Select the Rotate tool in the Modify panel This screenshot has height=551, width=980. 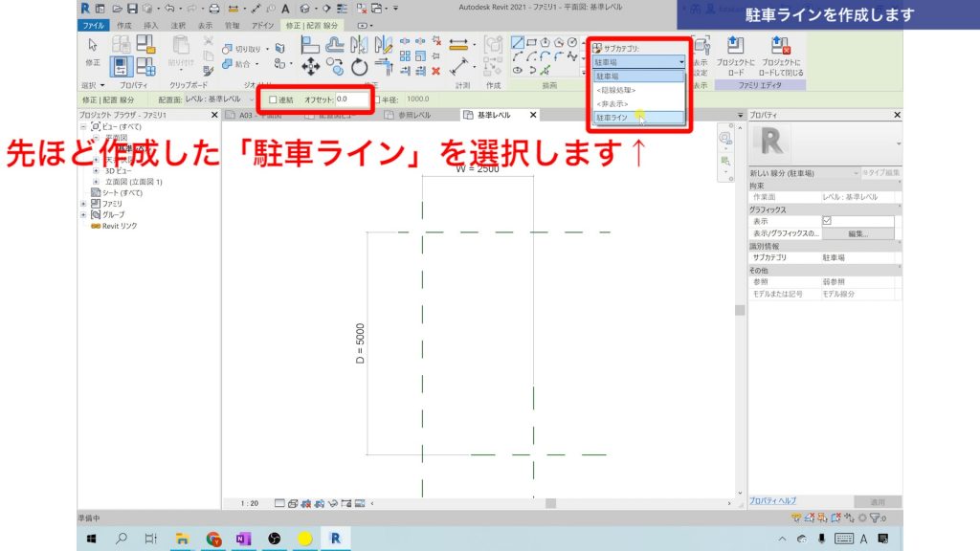click(x=358, y=66)
